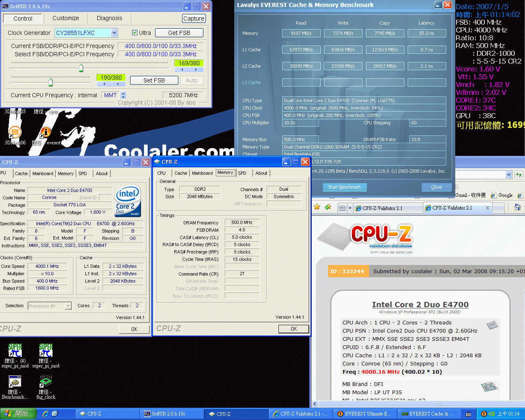Open the Google favorites bar link
The height and width of the screenshot is (420, 525).
(502, 195)
